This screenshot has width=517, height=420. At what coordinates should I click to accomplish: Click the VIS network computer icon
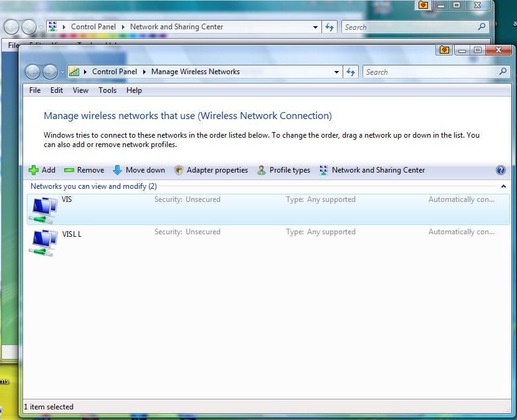tap(44, 210)
